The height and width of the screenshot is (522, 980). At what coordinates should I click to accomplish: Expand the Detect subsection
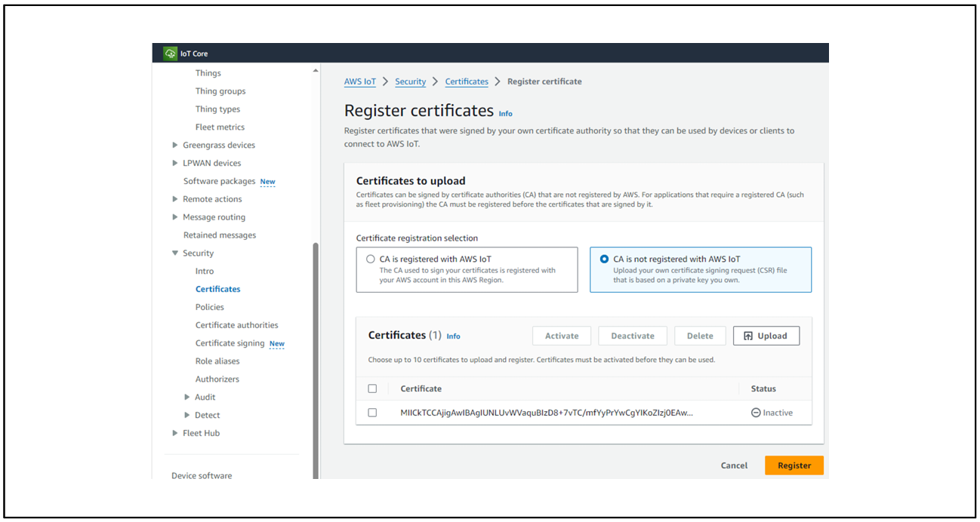pyautogui.click(x=187, y=416)
